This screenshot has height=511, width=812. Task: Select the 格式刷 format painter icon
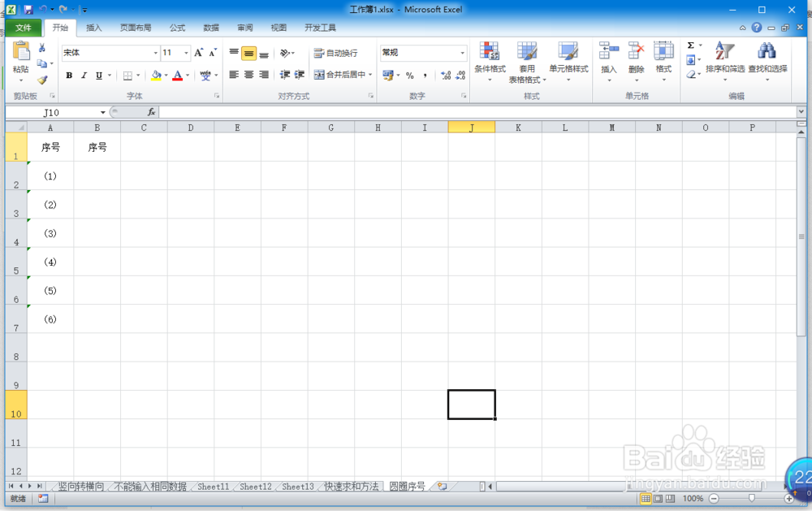click(x=42, y=79)
